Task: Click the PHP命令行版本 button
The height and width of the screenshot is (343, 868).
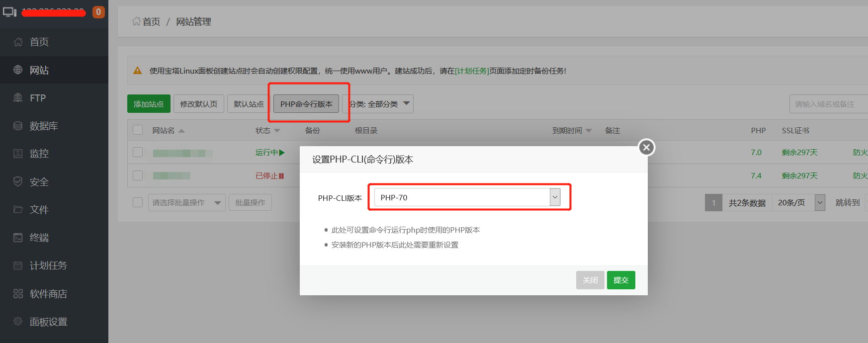Action: [x=306, y=104]
